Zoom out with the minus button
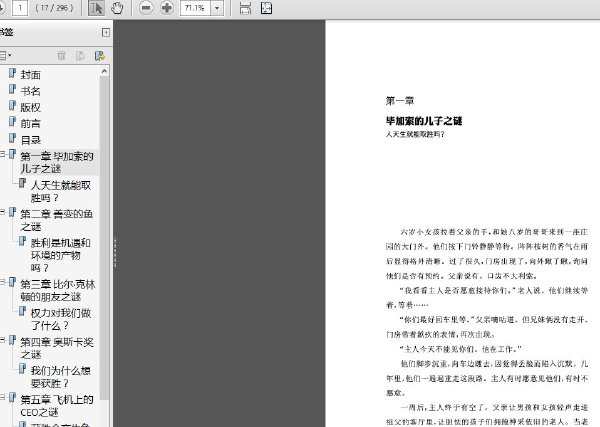The height and width of the screenshot is (427, 600). pos(146,8)
